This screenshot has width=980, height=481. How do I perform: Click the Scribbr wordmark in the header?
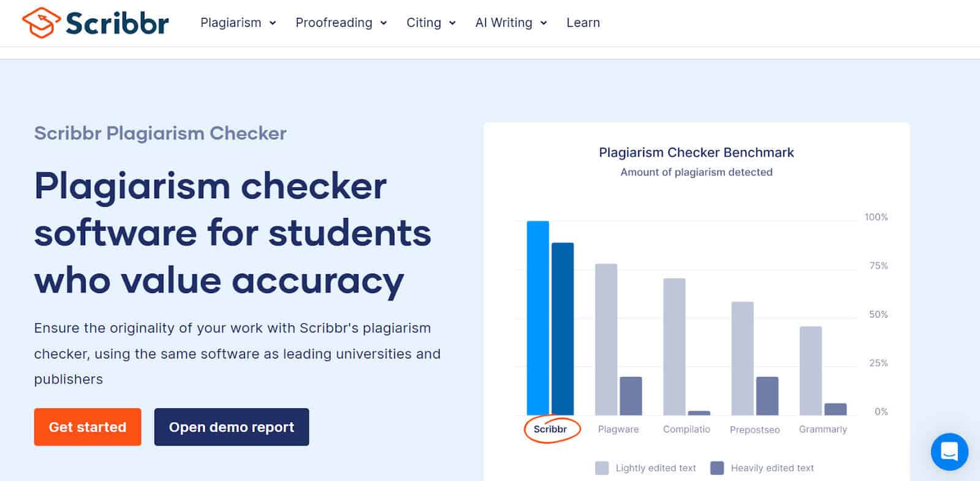(x=118, y=22)
